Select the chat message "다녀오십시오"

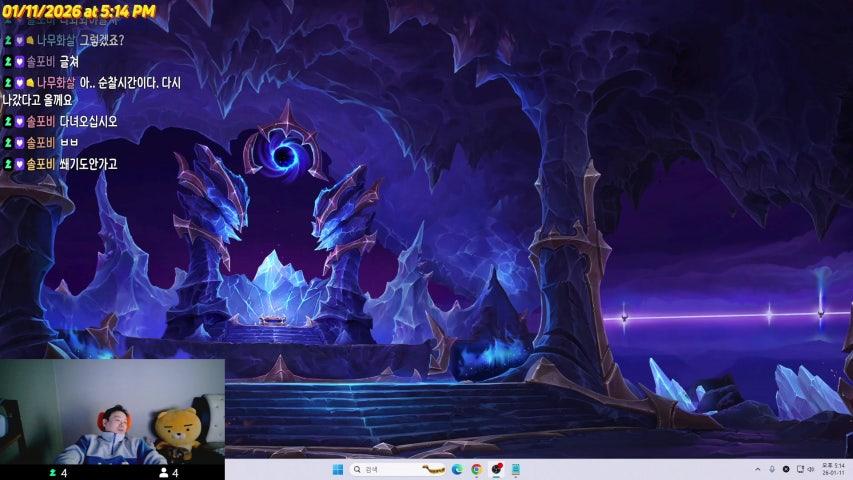[88, 121]
